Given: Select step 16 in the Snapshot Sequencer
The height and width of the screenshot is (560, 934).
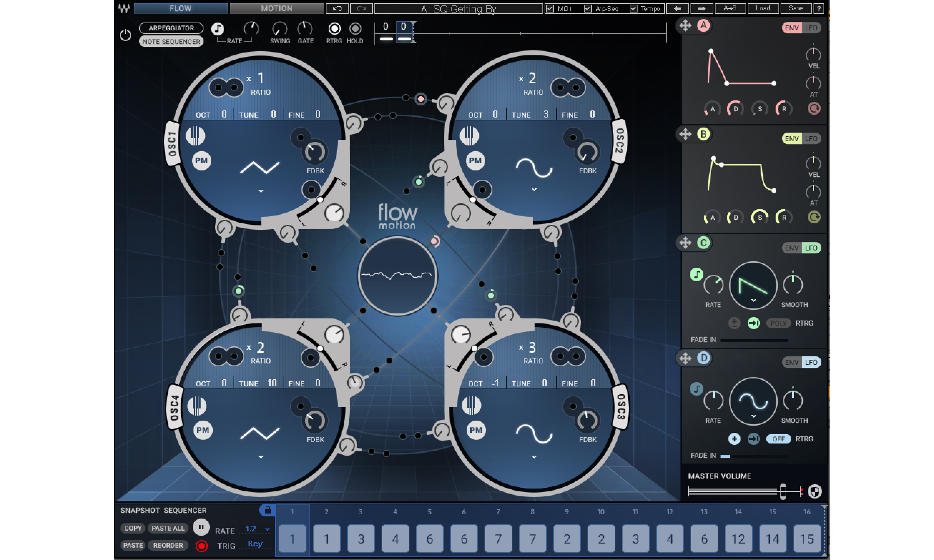Looking at the screenshot, I should pyautogui.click(x=807, y=539).
